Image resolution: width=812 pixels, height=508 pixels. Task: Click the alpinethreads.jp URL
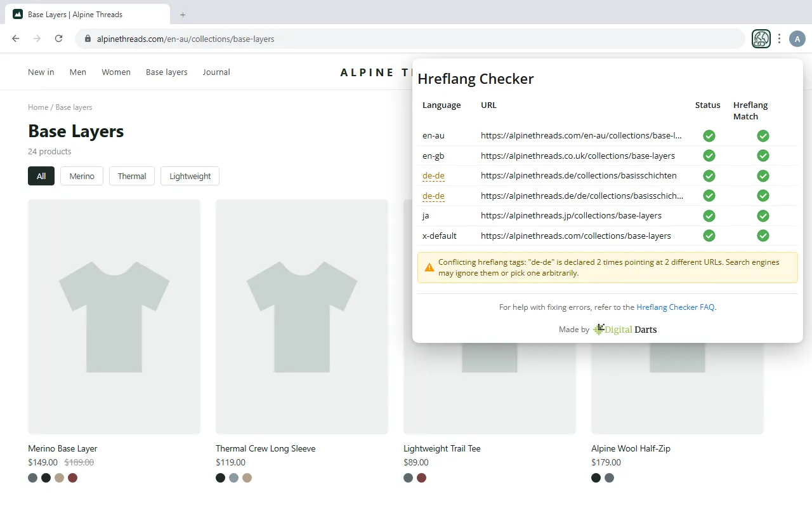click(571, 215)
